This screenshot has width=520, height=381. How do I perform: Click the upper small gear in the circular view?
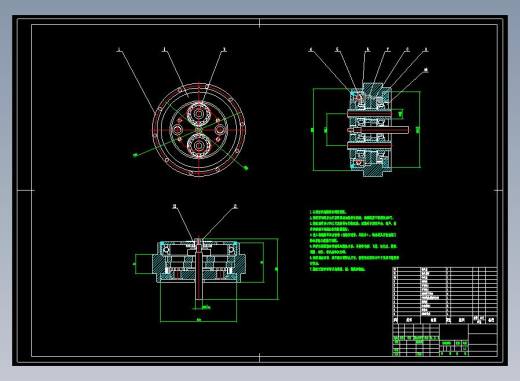click(x=199, y=114)
